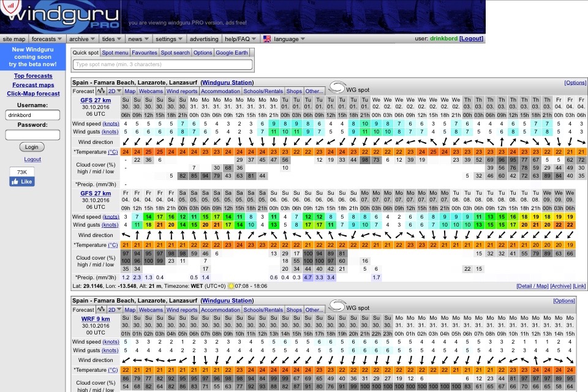Image resolution: width=588 pixels, height=392 pixels.
Task: Open the Map tab in WRF forecast
Action: click(x=130, y=310)
